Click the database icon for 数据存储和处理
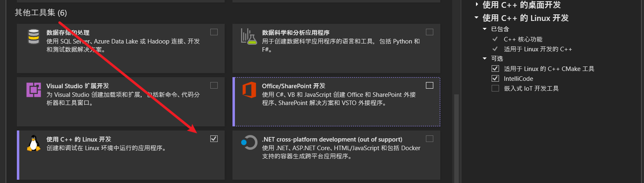The image size is (644, 183). coord(34,37)
